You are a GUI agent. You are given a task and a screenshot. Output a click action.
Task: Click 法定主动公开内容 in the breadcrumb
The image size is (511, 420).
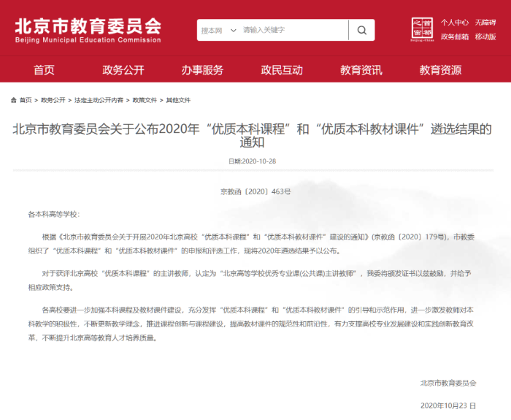pos(99,100)
